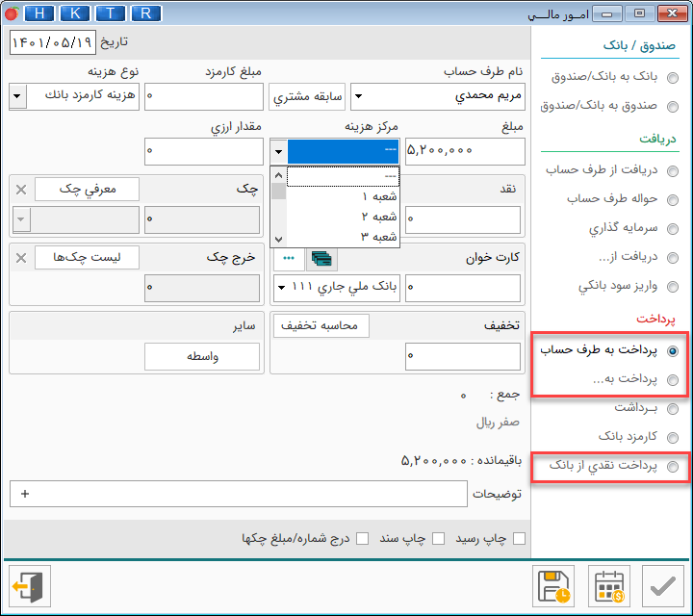Click the plus sign in توضیحات field
Viewport: 693px width, 616px height.
(25, 494)
